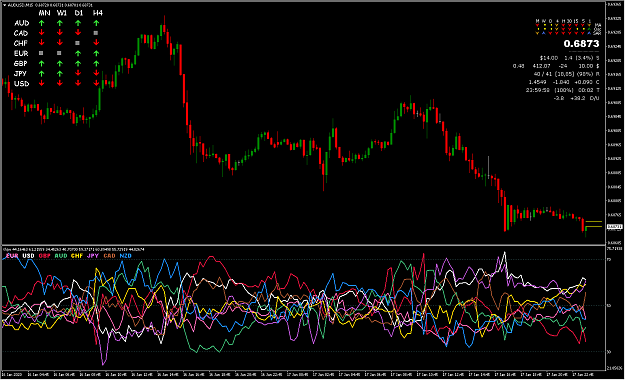Click the large 0.6873 price display
Viewport: 625px width, 380px height.
coord(581,44)
